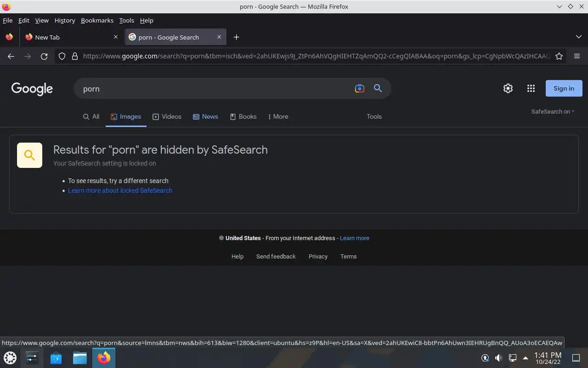This screenshot has width=588, height=368.
Task: Open the pinned Firefox tab
Action: tap(9, 37)
